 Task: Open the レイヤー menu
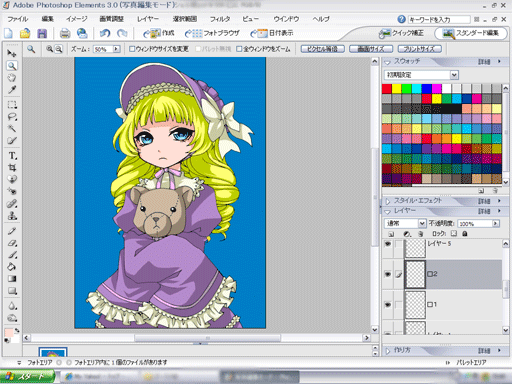(148, 19)
